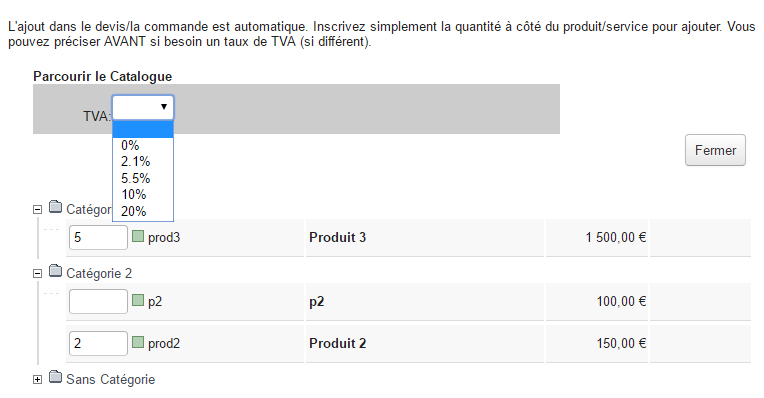Click the green status square beside prod3
764x398 pixels.
click(138, 236)
